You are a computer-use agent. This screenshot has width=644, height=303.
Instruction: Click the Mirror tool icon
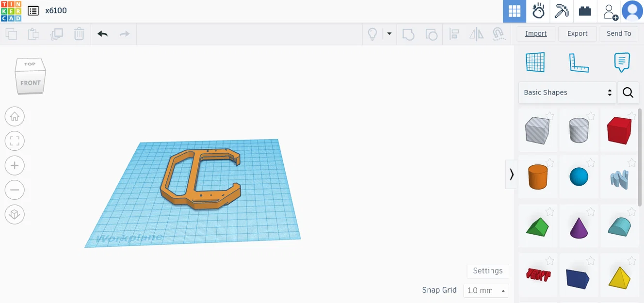[x=477, y=34]
